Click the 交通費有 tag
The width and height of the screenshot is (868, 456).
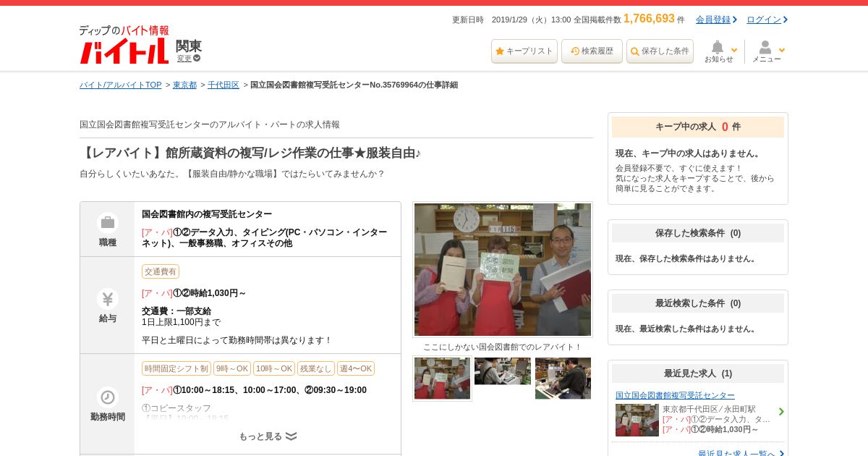pyautogui.click(x=161, y=271)
